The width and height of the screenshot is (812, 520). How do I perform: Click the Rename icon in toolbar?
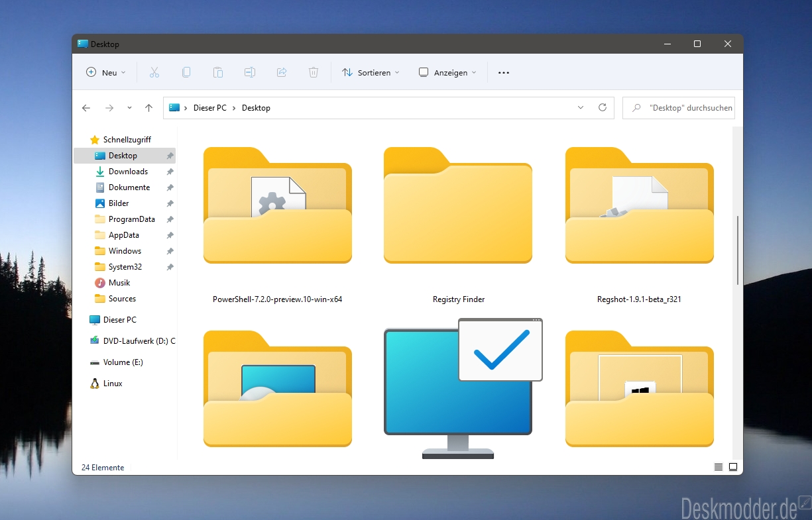250,72
